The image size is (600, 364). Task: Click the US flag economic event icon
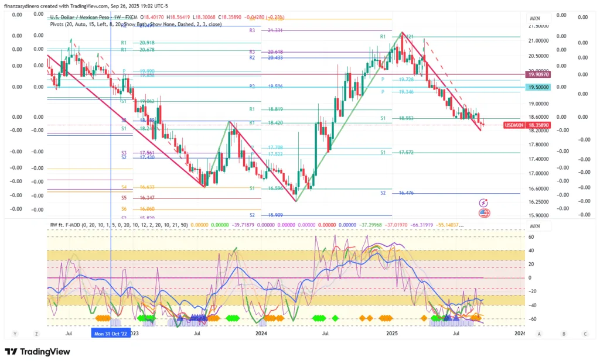tap(484, 213)
